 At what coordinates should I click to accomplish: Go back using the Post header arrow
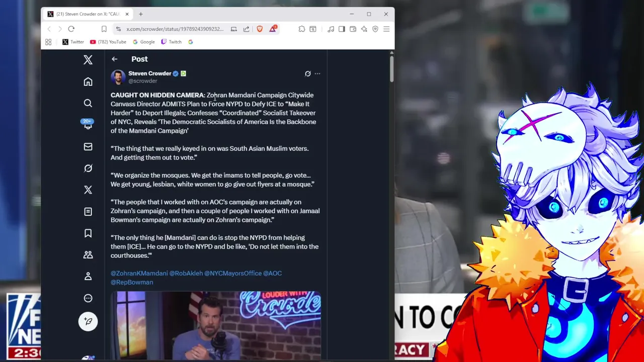(x=115, y=59)
